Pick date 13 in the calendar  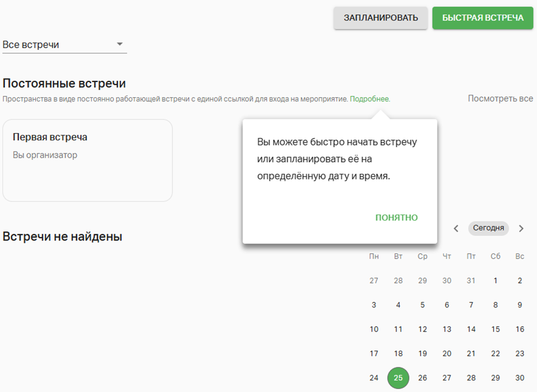(446, 329)
